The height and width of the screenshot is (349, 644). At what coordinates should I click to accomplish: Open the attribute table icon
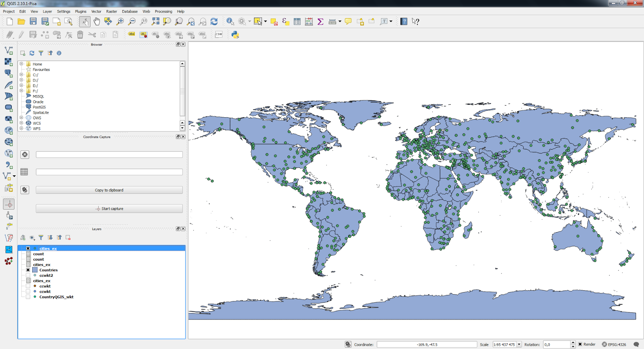(x=297, y=22)
